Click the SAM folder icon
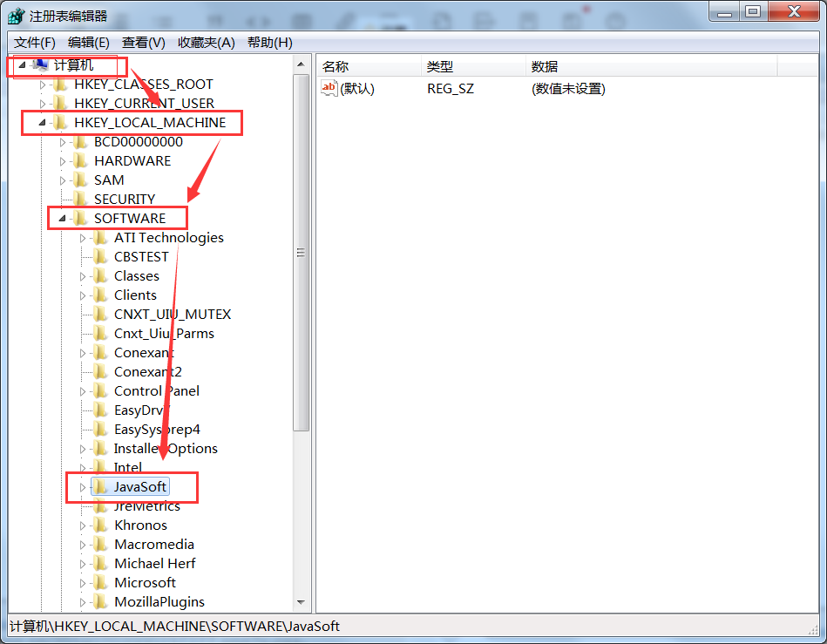The width and height of the screenshot is (827, 644). point(81,180)
